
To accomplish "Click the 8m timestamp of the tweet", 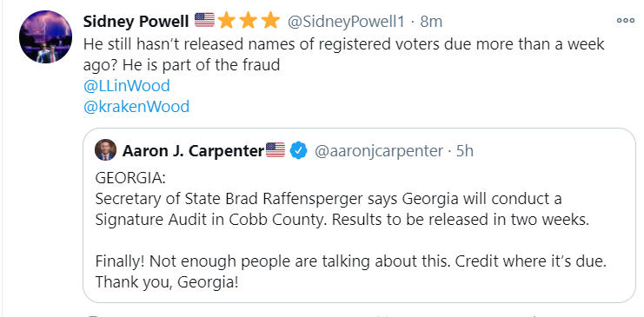I will point(431,22).
